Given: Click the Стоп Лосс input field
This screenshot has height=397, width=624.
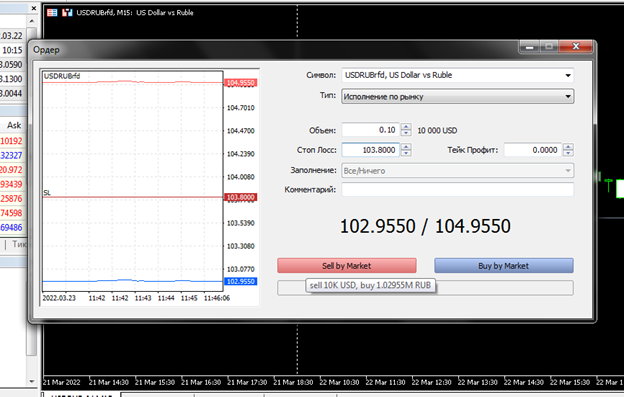Looking at the screenshot, I should 370,150.
